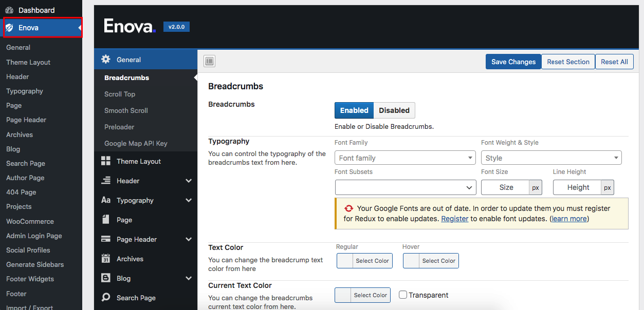The width and height of the screenshot is (644, 310).
Task: Click the v2.0.0 version badge
Action: (x=176, y=27)
